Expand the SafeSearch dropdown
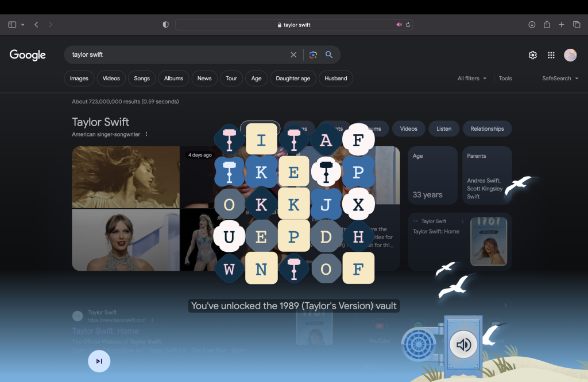The height and width of the screenshot is (382, 588). [x=560, y=78]
